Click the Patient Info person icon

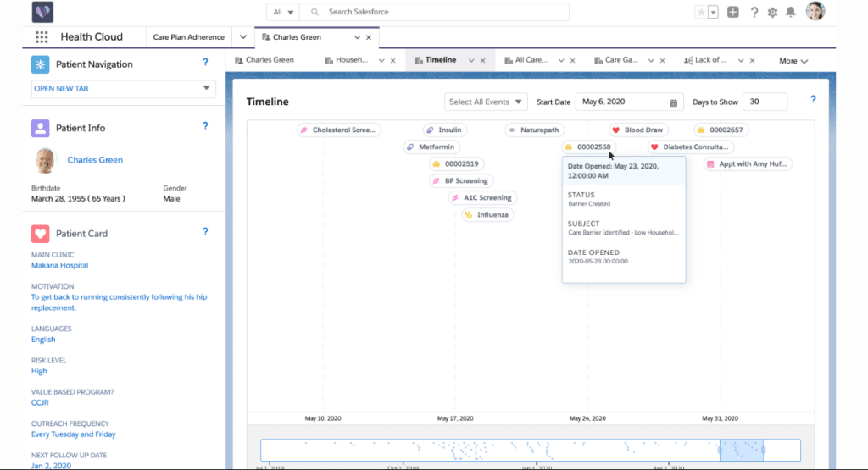click(x=41, y=128)
